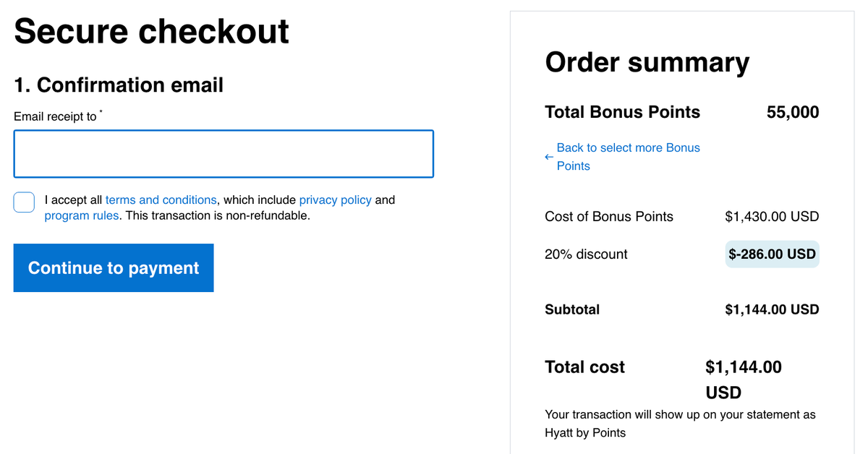The width and height of the screenshot is (868, 454).
Task: Click the Secure checkout title
Action: coord(150,30)
